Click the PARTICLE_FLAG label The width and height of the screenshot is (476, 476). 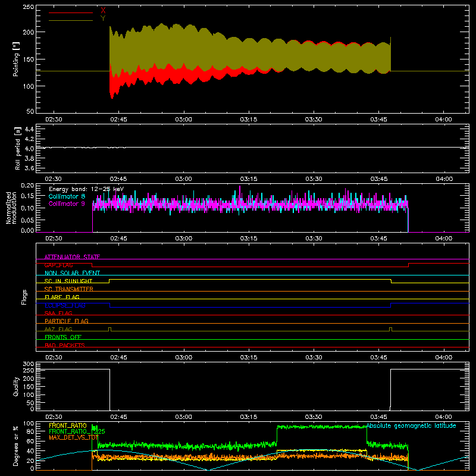click(x=67, y=321)
